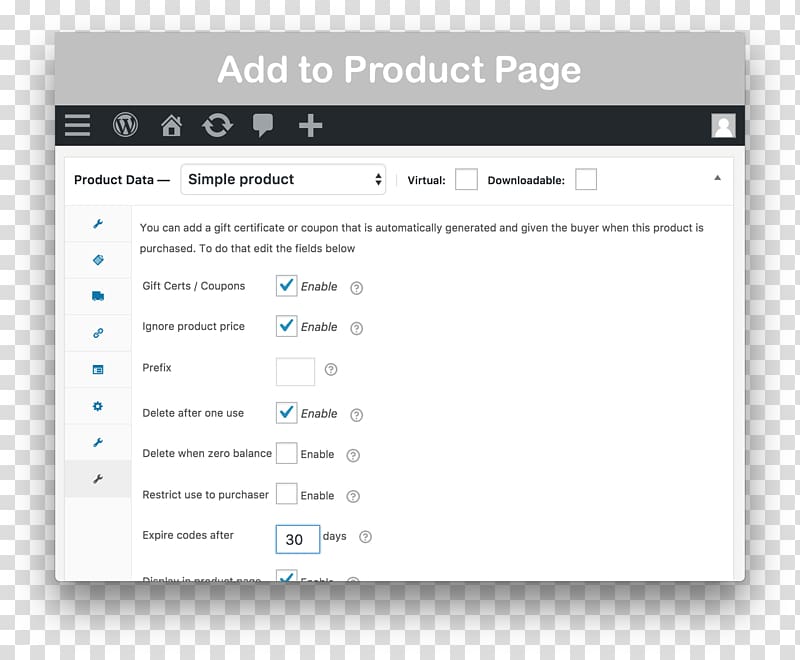Toggle the Virtual checkbox
Viewport: 800px width, 660px height.
click(x=466, y=180)
